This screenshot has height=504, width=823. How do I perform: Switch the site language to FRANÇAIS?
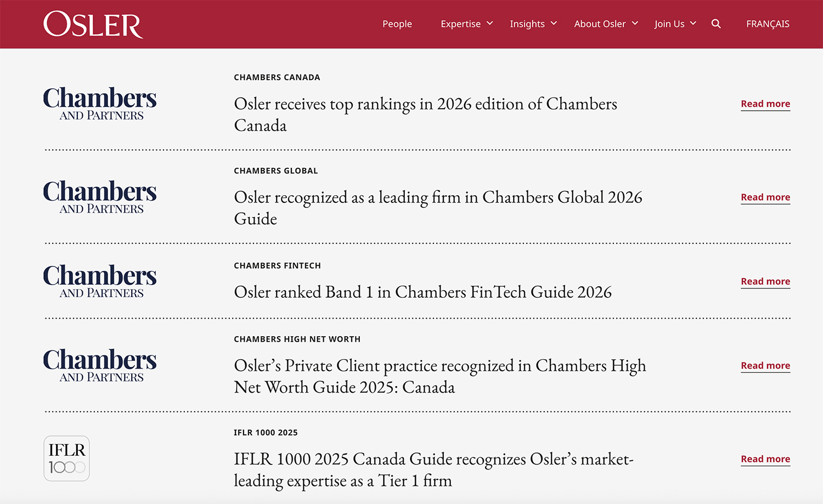point(767,24)
